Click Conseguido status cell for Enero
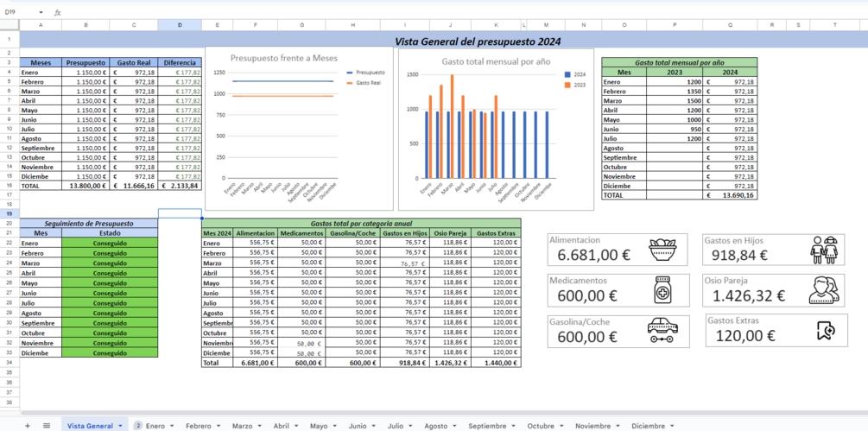The image size is (868, 431). 110,243
